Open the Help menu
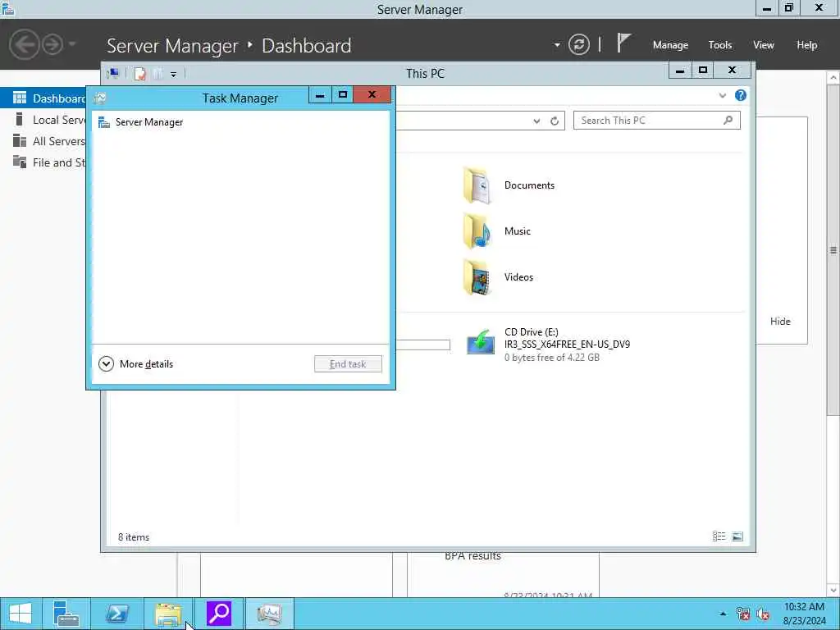The width and height of the screenshot is (840, 630). (807, 45)
